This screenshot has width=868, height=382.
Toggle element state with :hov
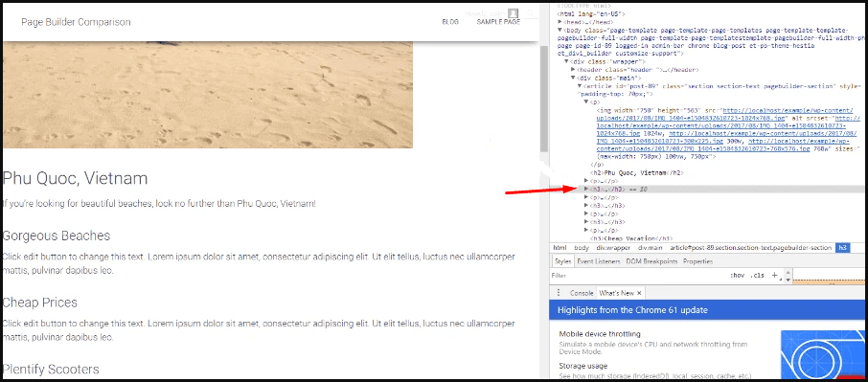click(x=738, y=276)
